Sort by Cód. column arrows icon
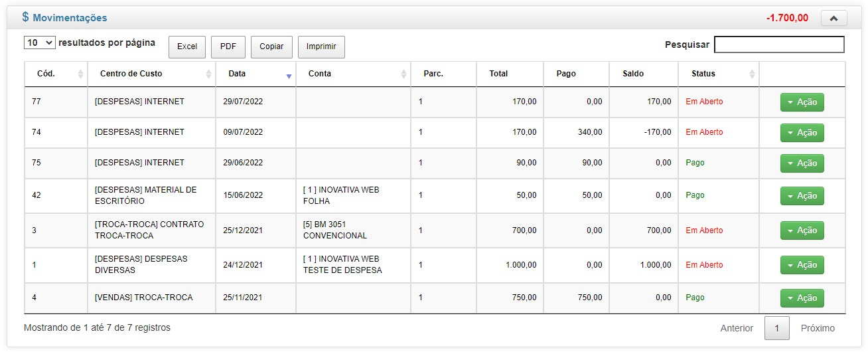Screen dimensions: 868x352 click(x=81, y=74)
